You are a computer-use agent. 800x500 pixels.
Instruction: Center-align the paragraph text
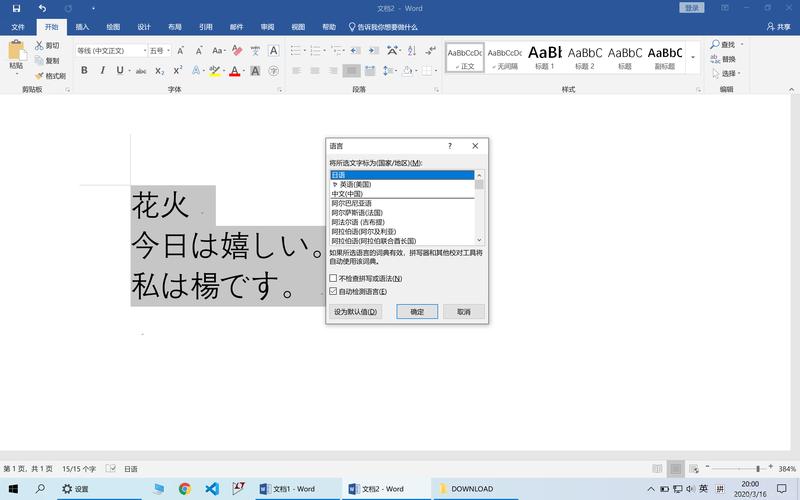tap(315, 71)
